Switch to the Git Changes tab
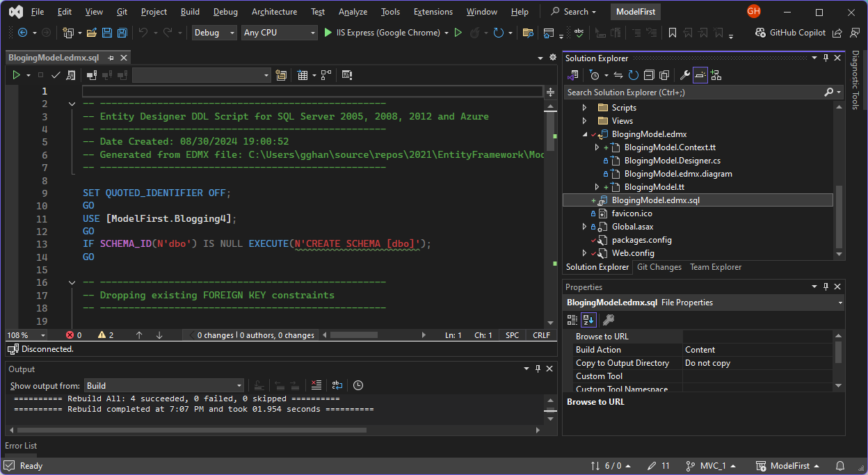 pyautogui.click(x=659, y=267)
